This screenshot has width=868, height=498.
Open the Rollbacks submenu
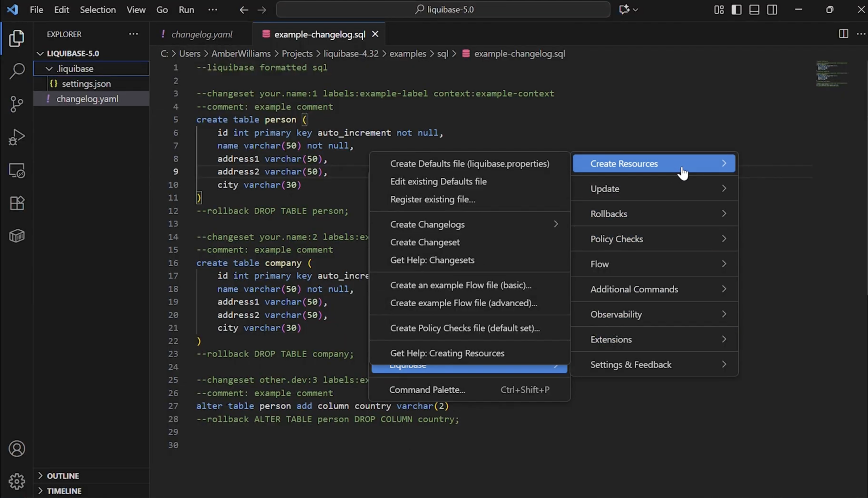(654, 214)
